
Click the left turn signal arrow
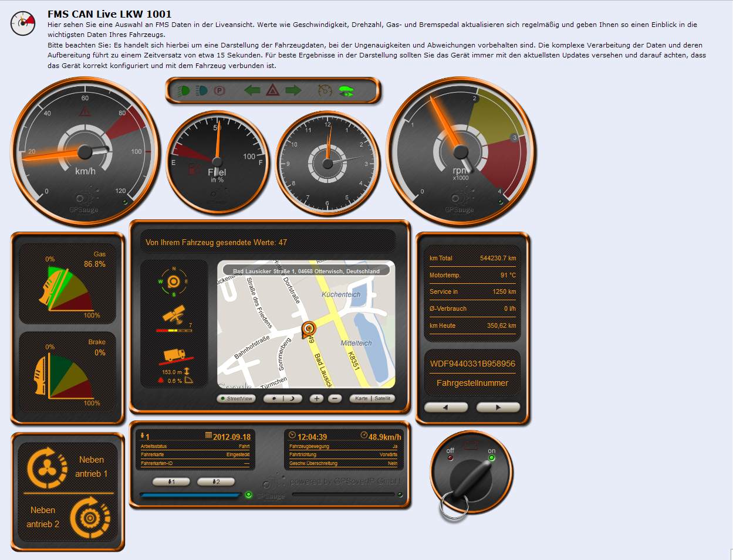tap(252, 90)
